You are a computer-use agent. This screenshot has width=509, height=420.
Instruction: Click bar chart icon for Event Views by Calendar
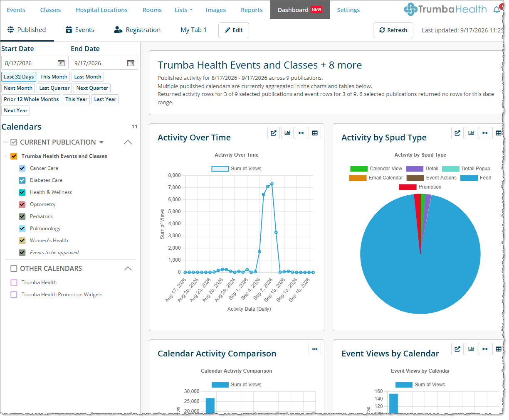pyautogui.click(x=471, y=349)
